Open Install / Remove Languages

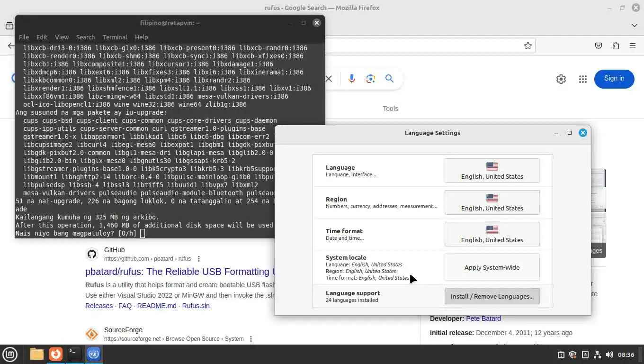click(492, 296)
